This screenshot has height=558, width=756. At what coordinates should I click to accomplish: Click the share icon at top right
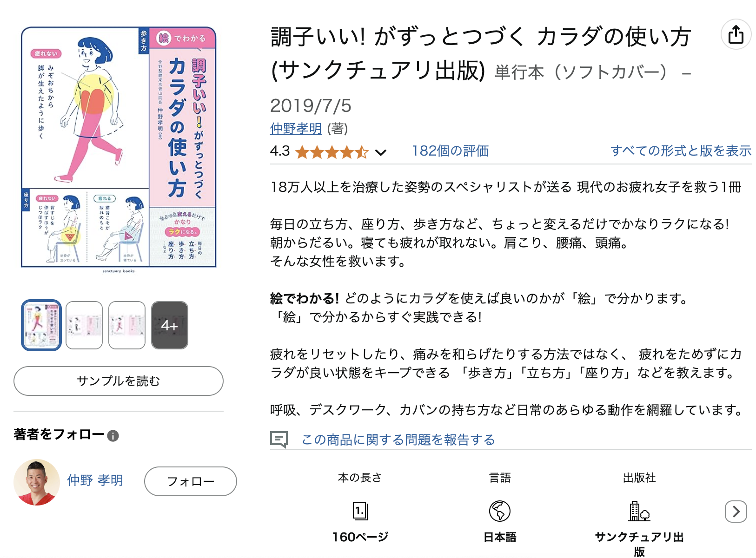(x=736, y=35)
